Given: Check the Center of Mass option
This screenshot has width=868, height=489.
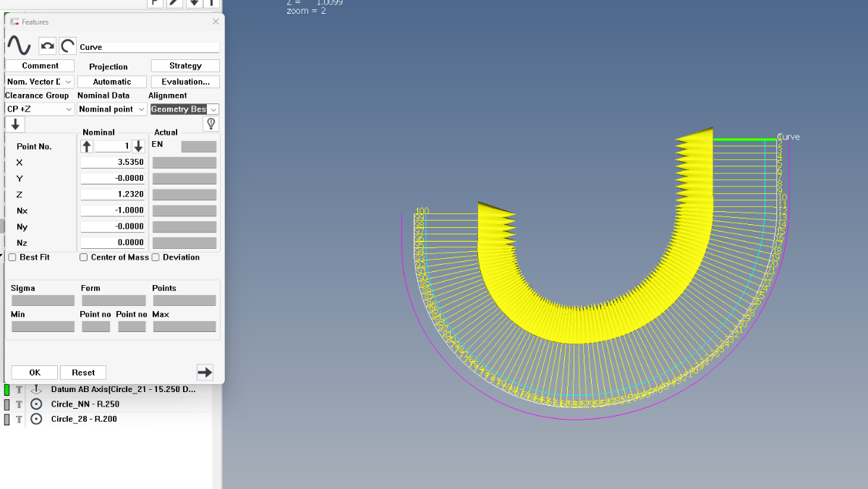Looking at the screenshot, I should point(84,258).
